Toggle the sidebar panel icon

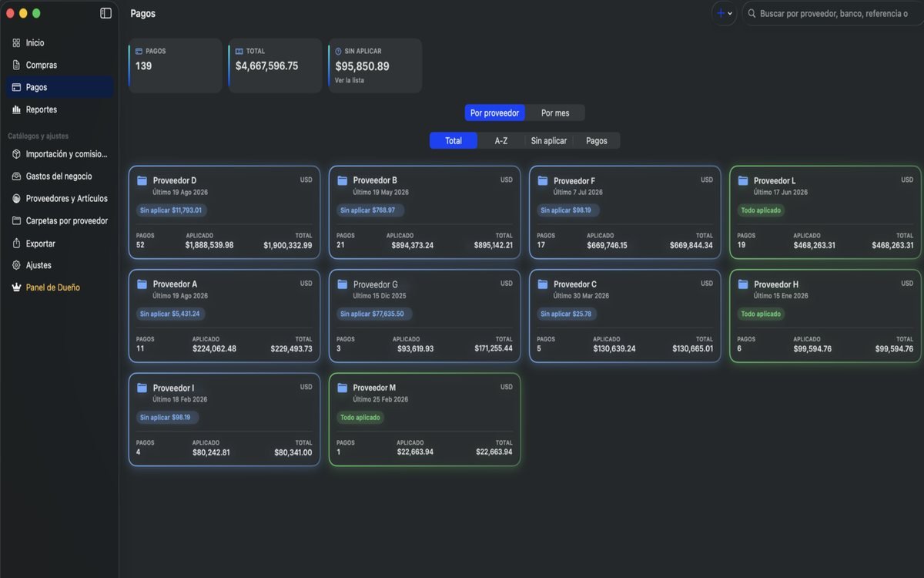click(x=105, y=13)
